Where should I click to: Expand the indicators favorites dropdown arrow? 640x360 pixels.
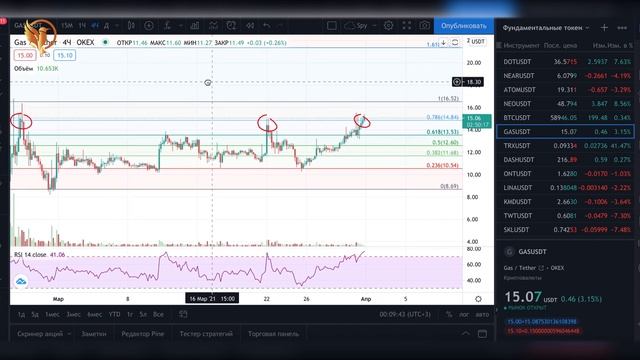coord(180,26)
